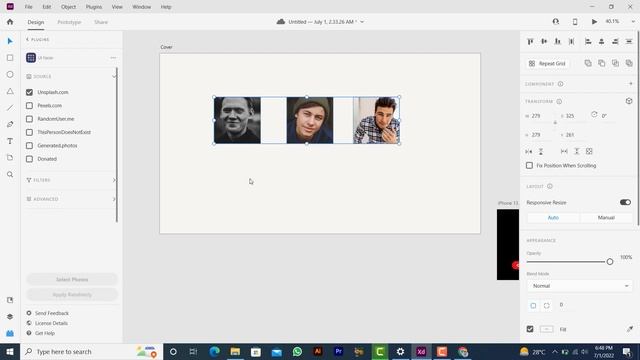Check the Donated source
This screenshot has height=360, width=640.
click(x=29, y=159)
